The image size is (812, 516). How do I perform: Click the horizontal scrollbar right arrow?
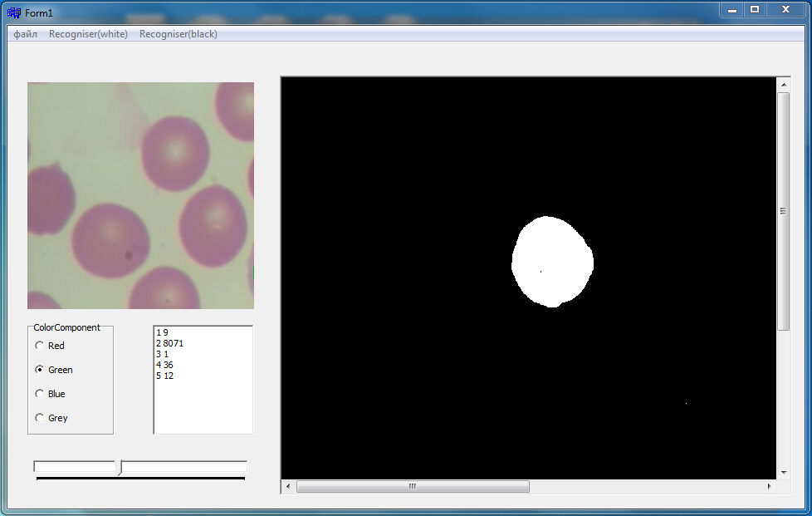(769, 486)
